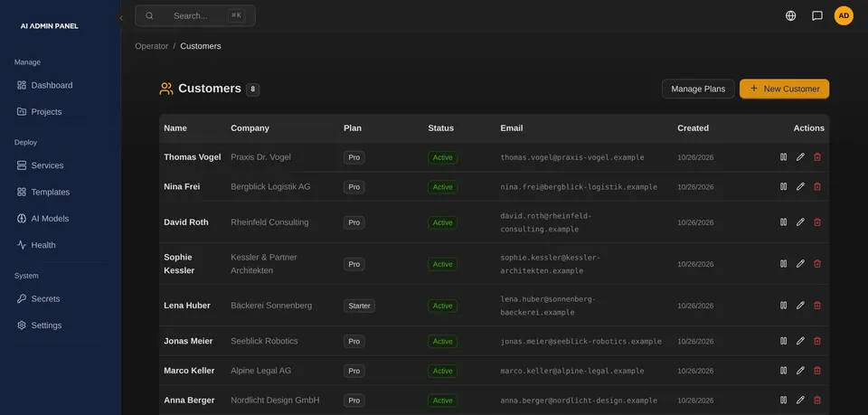The width and height of the screenshot is (868, 415).
Task: Edit customer David Roth
Action: [x=800, y=222]
